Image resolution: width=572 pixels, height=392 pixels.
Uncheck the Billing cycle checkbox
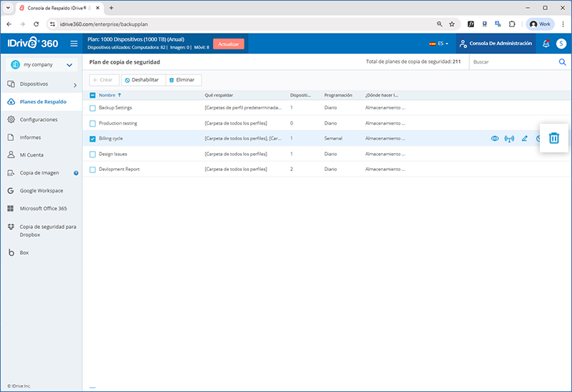click(92, 139)
